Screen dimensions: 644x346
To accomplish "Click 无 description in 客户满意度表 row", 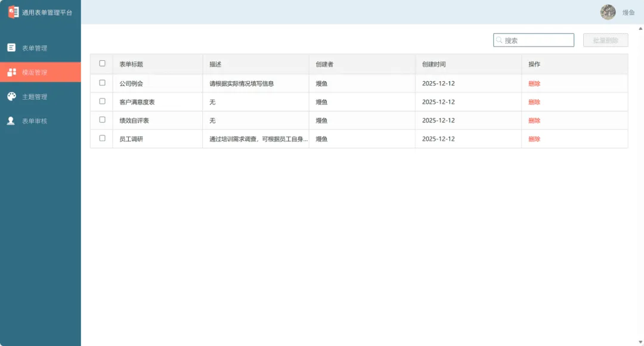I will click(212, 102).
